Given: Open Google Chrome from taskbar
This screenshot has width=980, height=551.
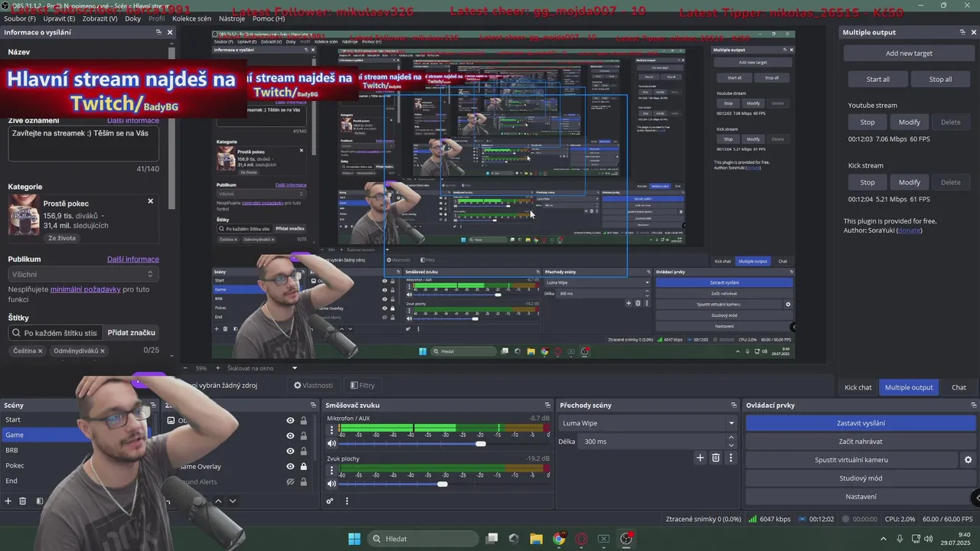Looking at the screenshot, I should [x=559, y=539].
